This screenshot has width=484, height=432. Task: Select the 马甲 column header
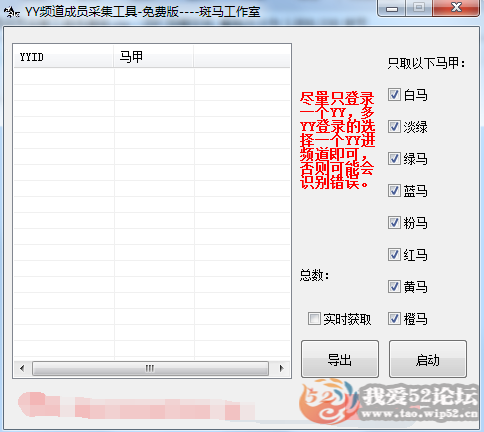[153, 57]
